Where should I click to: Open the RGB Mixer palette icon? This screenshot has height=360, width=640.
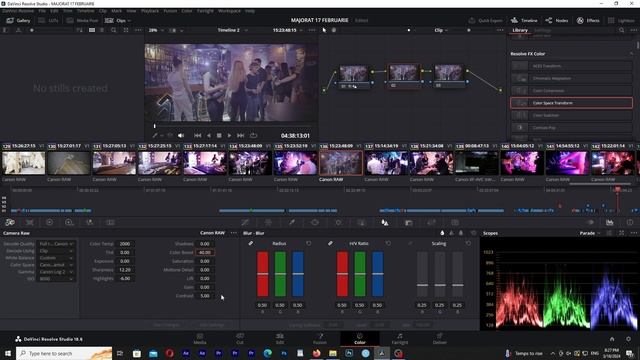(89, 222)
